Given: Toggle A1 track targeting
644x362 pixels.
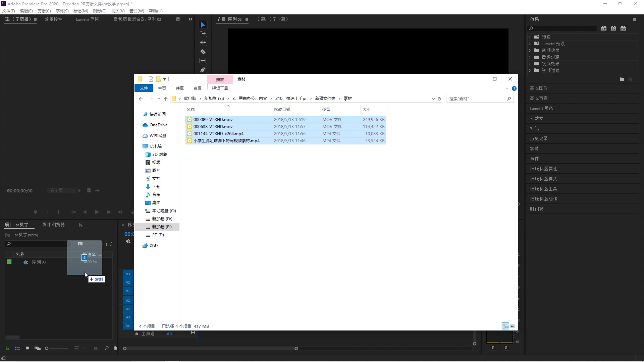Looking at the screenshot, I should [x=128, y=300].
